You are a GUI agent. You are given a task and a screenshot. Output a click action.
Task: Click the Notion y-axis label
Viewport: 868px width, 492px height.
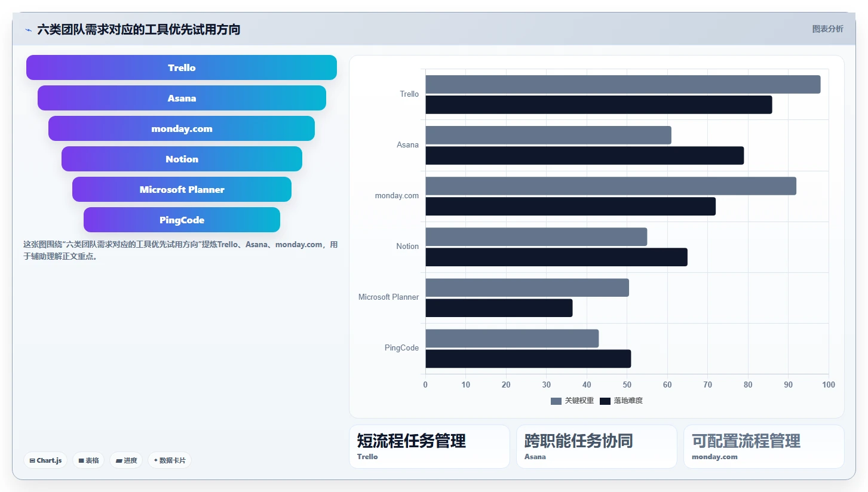(x=407, y=247)
